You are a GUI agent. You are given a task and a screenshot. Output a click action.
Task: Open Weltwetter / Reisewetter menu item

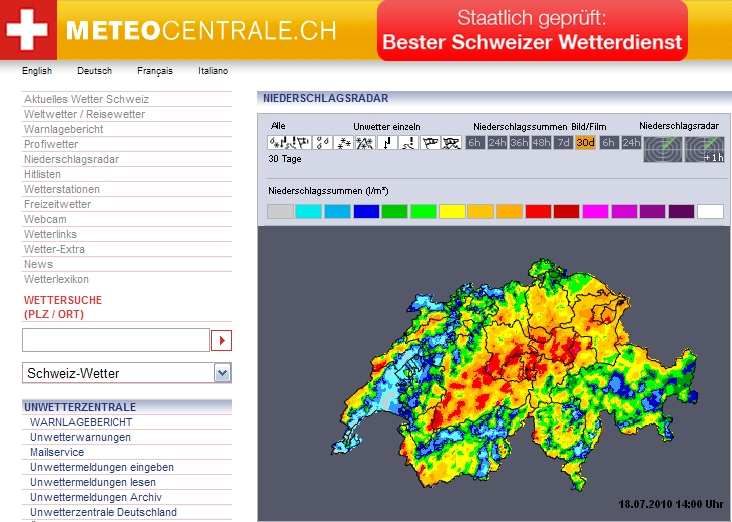coord(84,114)
